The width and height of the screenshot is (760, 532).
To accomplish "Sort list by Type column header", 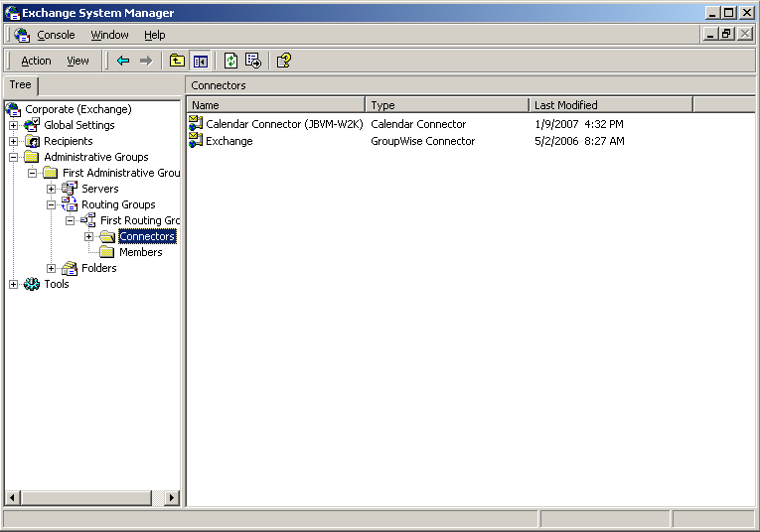I will click(x=447, y=105).
